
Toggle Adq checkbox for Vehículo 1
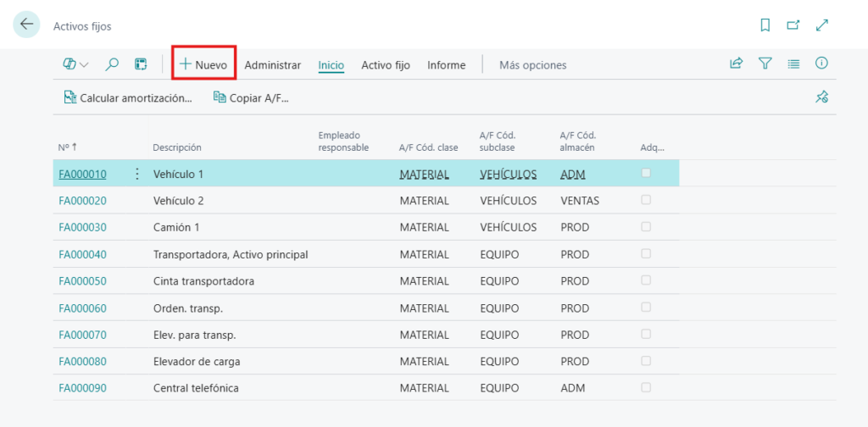point(646,173)
